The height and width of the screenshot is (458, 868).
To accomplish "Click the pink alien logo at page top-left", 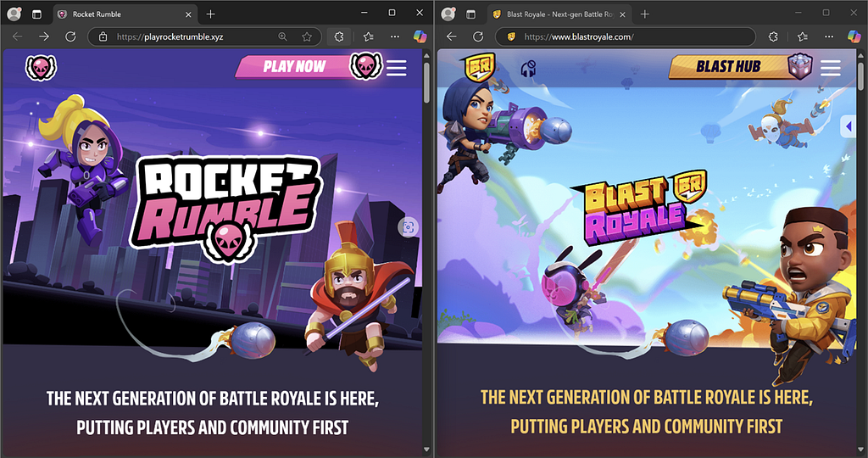I will coord(41,68).
